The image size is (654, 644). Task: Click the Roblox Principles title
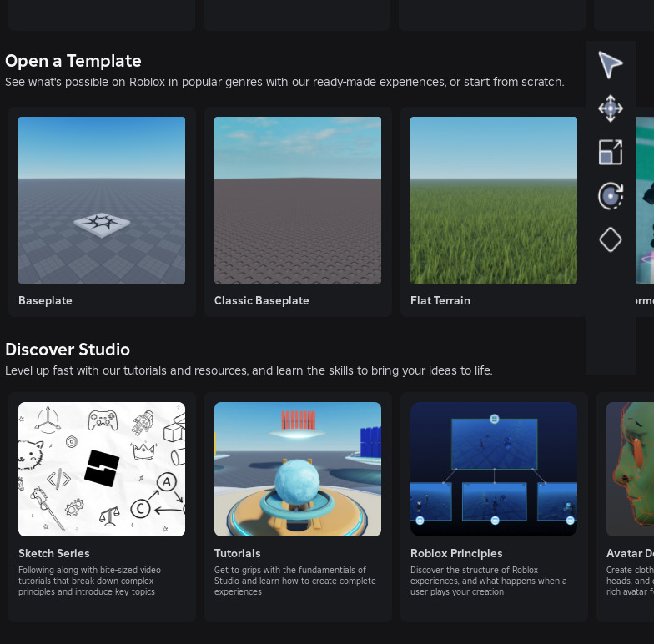pos(456,554)
